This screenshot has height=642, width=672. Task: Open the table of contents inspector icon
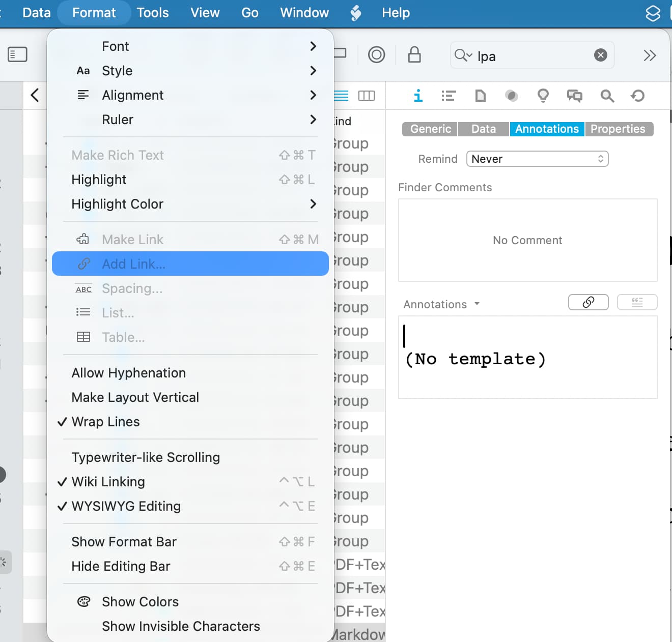pyautogui.click(x=448, y=96)
